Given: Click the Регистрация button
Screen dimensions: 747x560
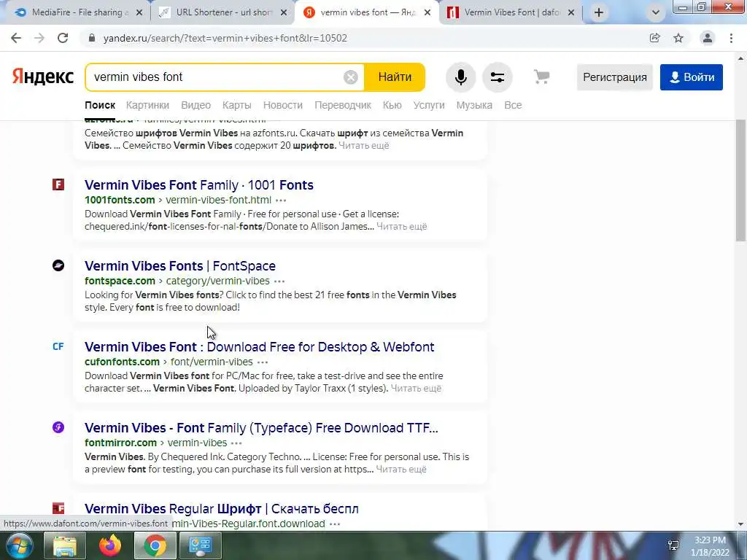Looking at the screenshot, I should [x=614, y=77].
